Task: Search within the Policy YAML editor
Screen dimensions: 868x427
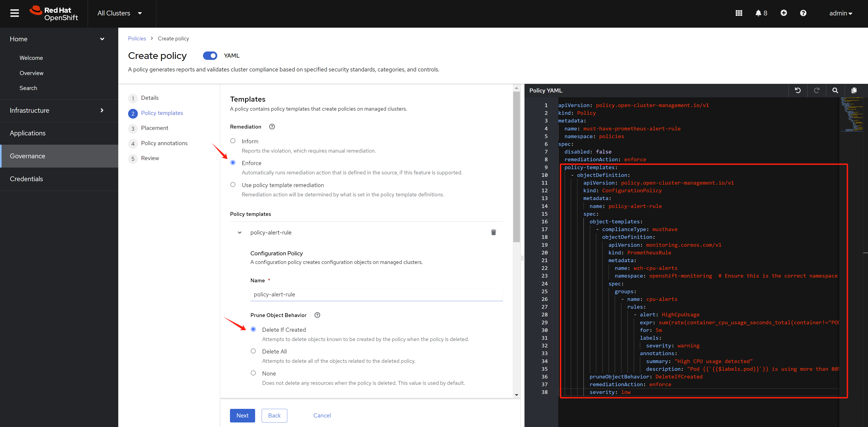Action: coord(835,90)
